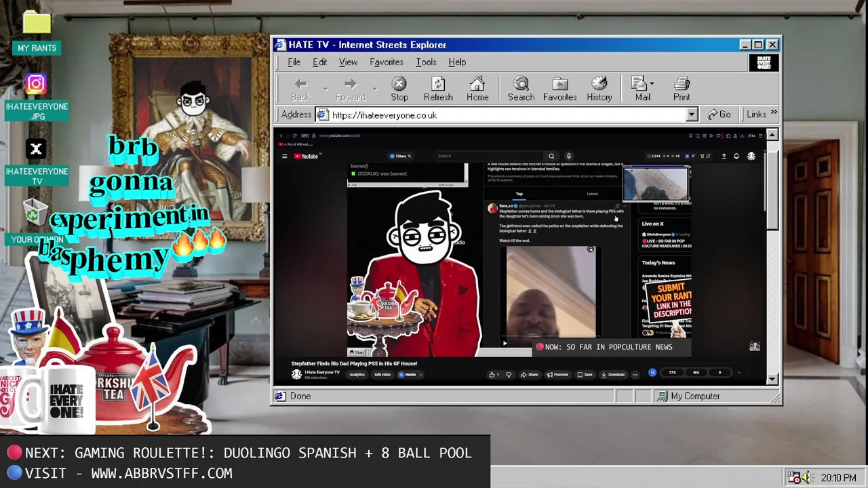Open the X IHATEEVERYONE TV desktop icon
Image resolution: width=868 pixels, height=488 pixels.
click(37, 162)
